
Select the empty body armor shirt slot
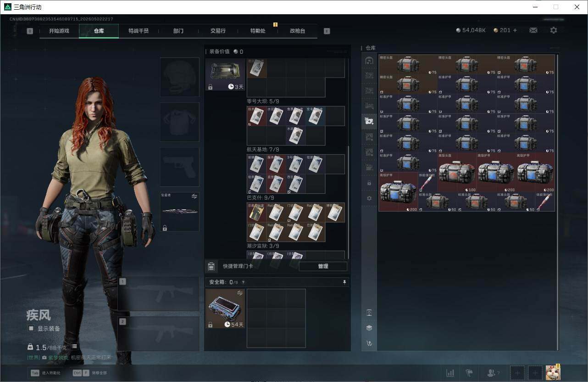point(179,122)
